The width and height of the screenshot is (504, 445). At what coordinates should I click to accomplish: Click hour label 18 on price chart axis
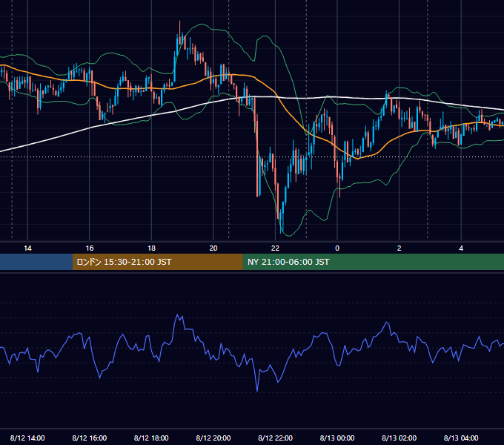(x=151, y=248)
